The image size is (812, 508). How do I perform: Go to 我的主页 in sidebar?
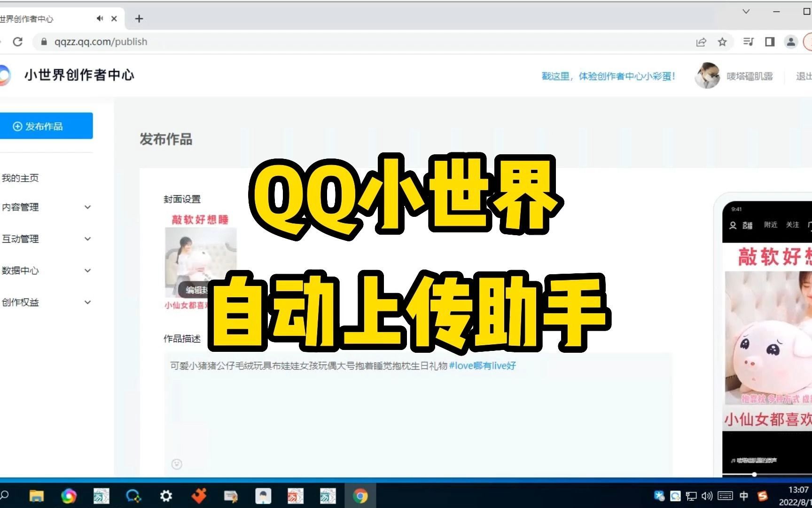20,178
